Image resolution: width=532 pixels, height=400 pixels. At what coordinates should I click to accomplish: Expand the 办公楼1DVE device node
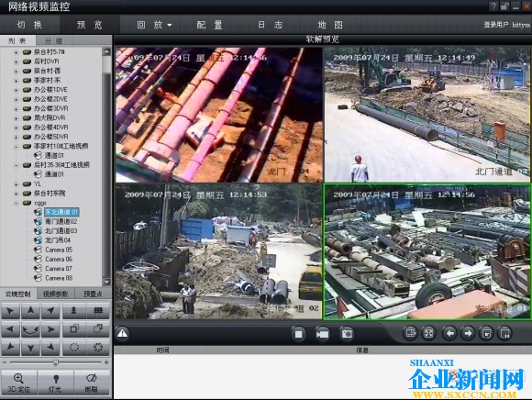(16, 90)
